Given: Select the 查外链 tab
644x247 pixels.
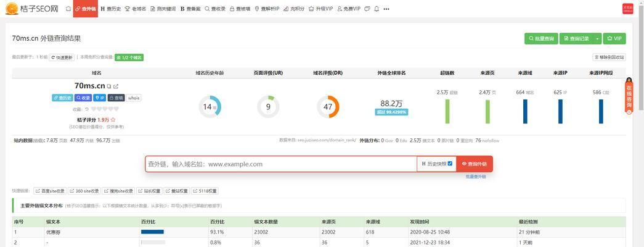Looking at the screenshot, I should pyautogui.click(x=86, y=9).
